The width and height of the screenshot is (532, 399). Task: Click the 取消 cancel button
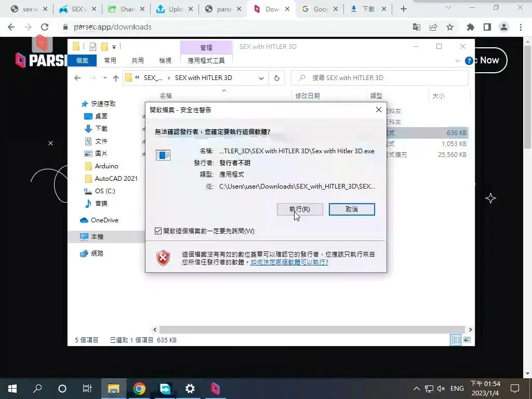point(352,209)
